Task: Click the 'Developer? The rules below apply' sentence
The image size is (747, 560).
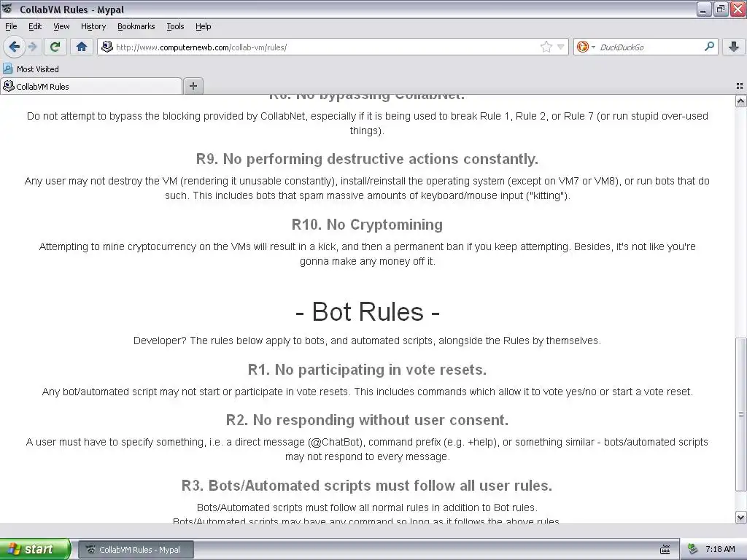Action: click(x=368, y=341)
